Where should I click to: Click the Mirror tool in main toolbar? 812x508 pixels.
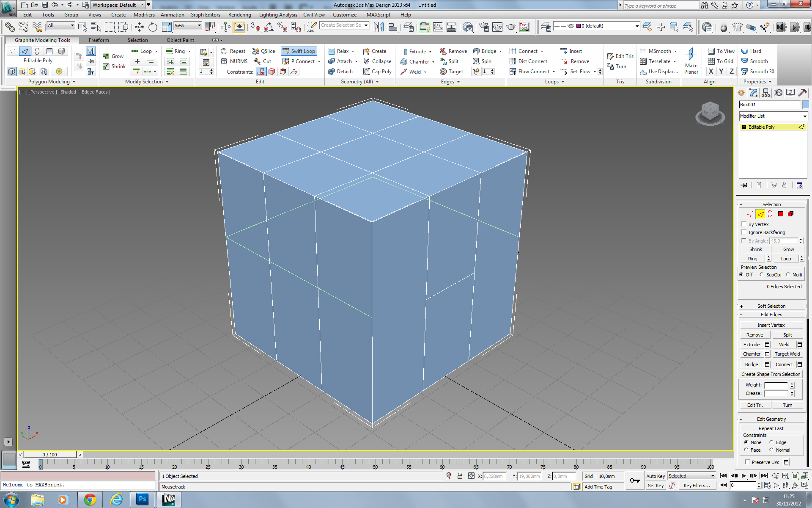pos(379,27)
